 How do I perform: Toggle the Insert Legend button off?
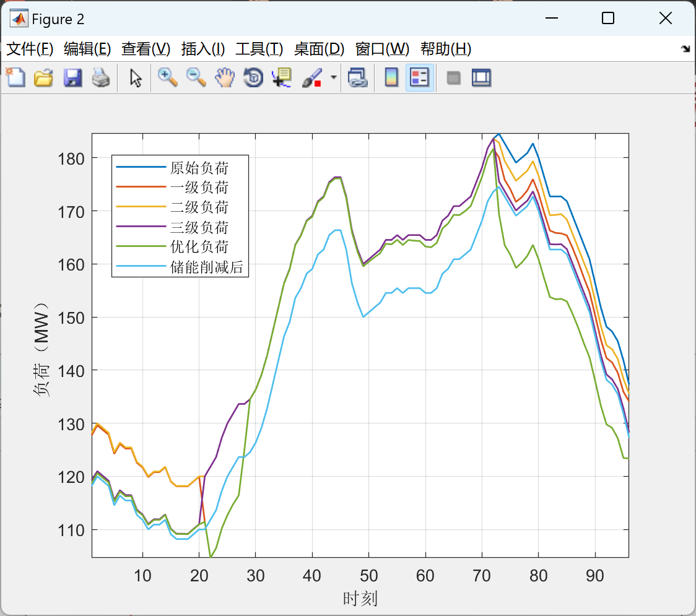pos(420,77)
